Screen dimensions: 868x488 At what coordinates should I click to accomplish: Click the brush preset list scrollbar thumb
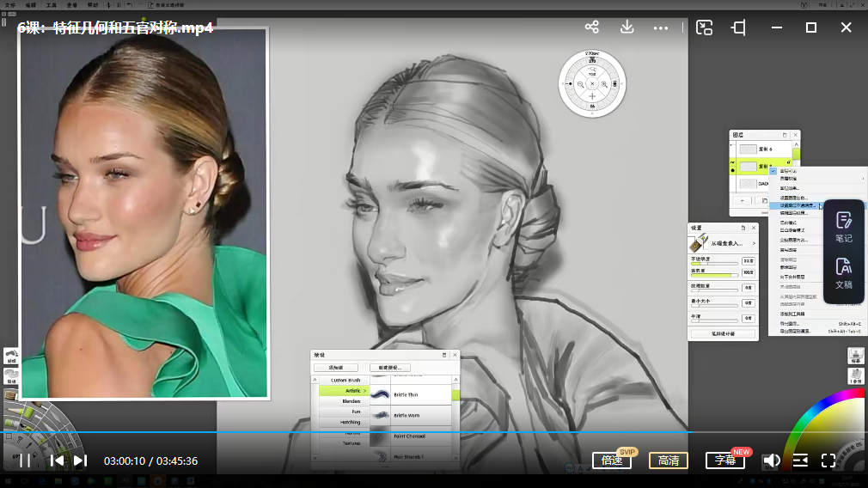(x=455, y=395)
